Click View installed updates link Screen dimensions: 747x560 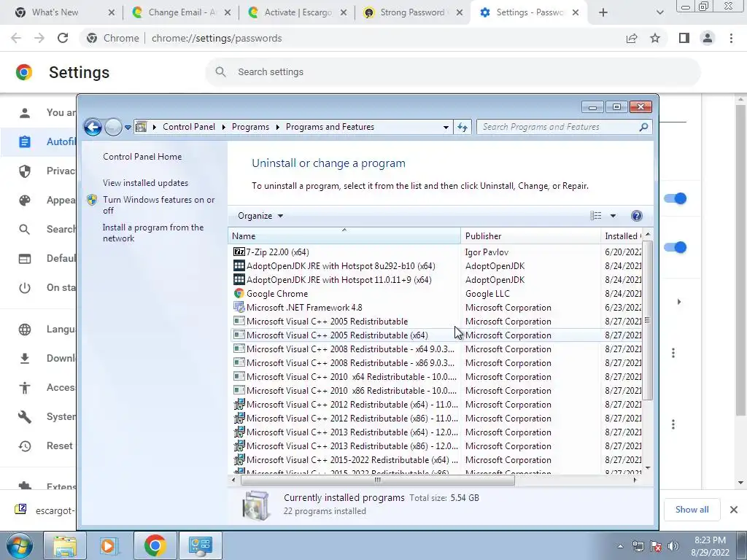[145, 183]
